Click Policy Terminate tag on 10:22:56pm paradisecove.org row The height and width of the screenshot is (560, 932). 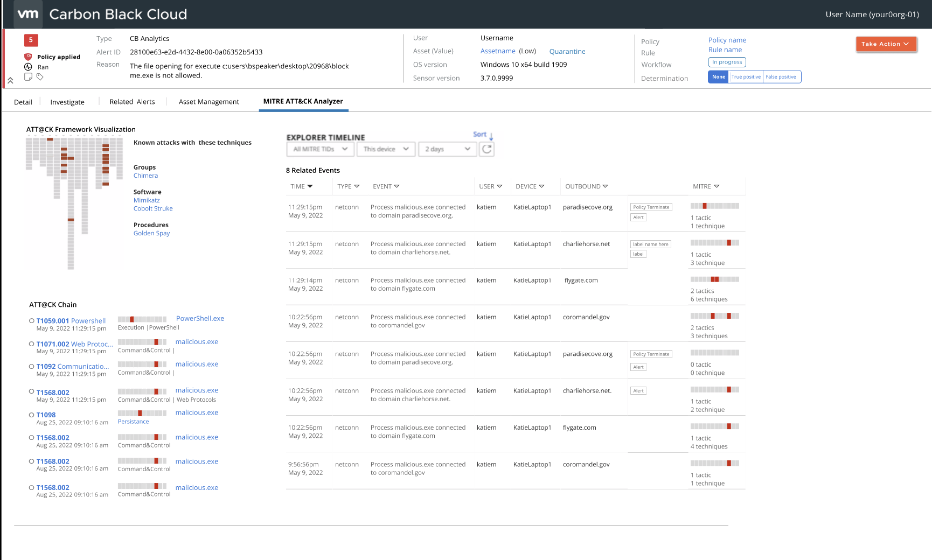(651, 354)
